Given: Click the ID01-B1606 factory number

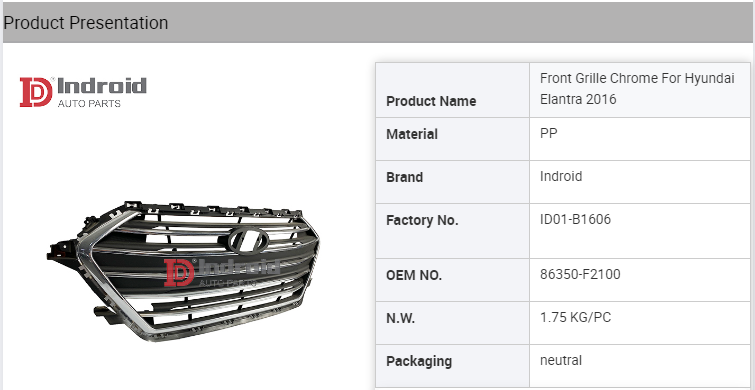Looking at the screenshot, I should (575, 220).
